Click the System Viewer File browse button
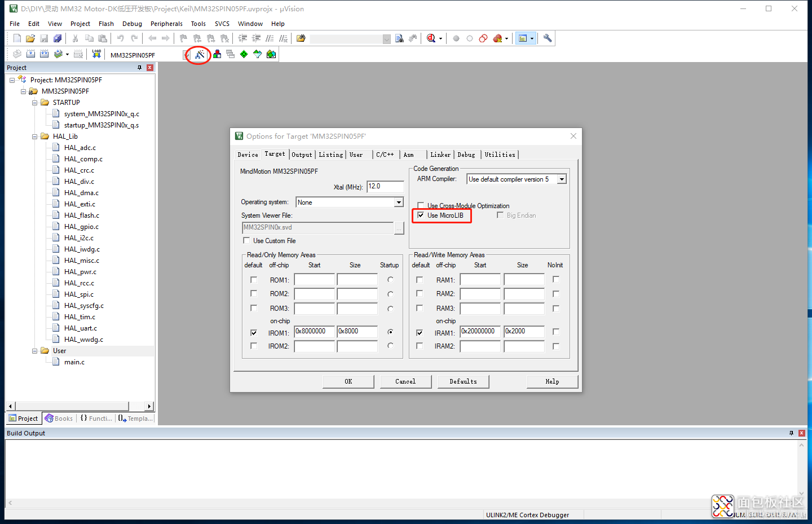 [x=399, y=228]
